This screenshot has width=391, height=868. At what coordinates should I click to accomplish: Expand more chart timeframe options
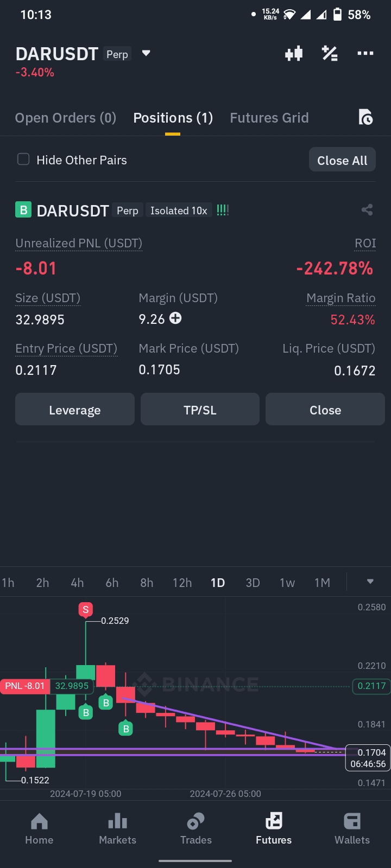point(370,582)
